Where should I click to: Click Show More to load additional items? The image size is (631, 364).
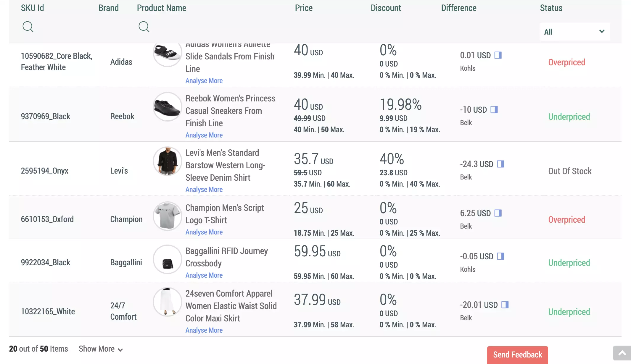(x=100, y=349)
